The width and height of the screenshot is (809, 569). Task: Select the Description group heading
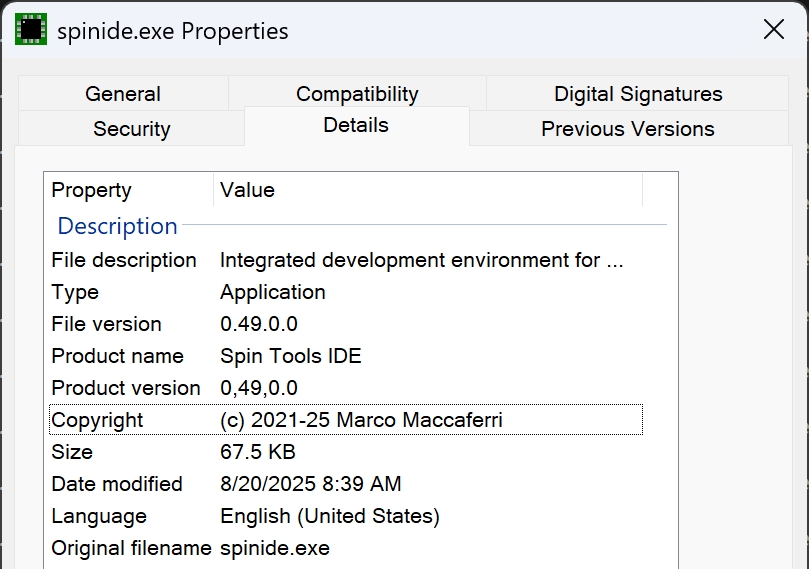(117, 226)
